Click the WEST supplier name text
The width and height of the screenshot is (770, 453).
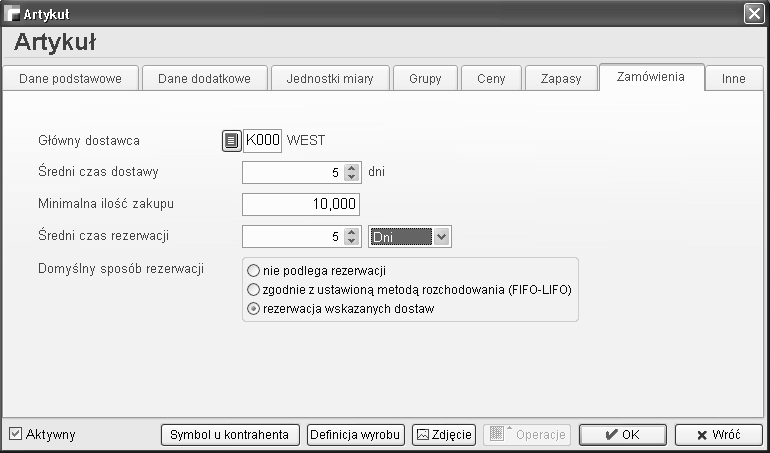tap(306, 141)
